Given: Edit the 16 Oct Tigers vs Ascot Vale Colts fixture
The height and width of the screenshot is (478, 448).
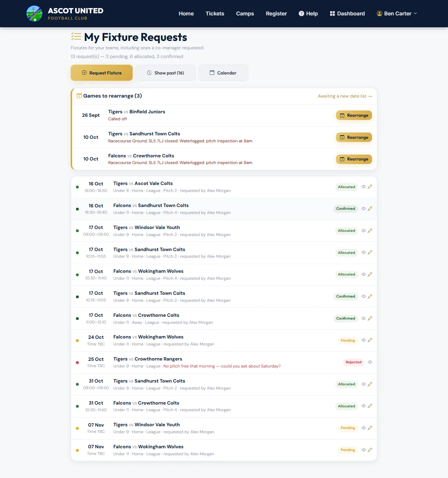Looking at the screenshot, I should 370,187.
